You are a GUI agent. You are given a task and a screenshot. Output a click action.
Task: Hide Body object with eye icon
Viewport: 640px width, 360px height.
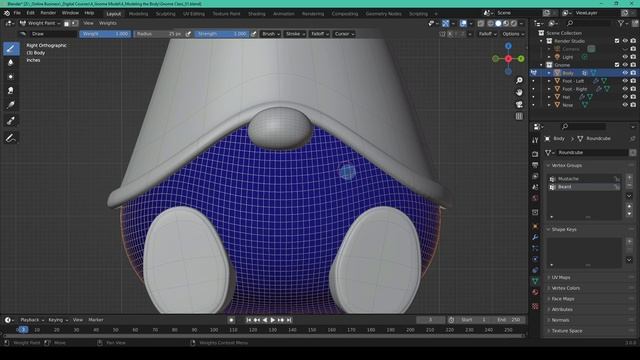coord(625,73)
